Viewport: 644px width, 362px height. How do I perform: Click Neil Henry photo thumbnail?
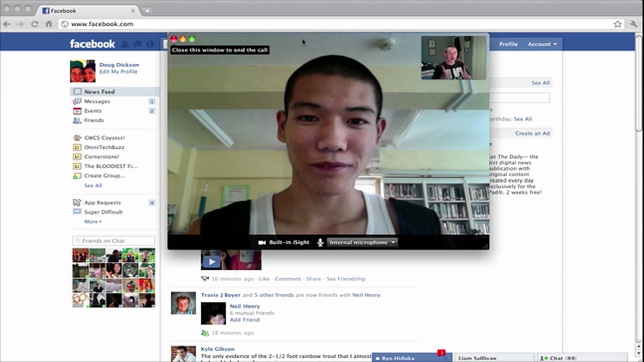(x=213, y=313)
